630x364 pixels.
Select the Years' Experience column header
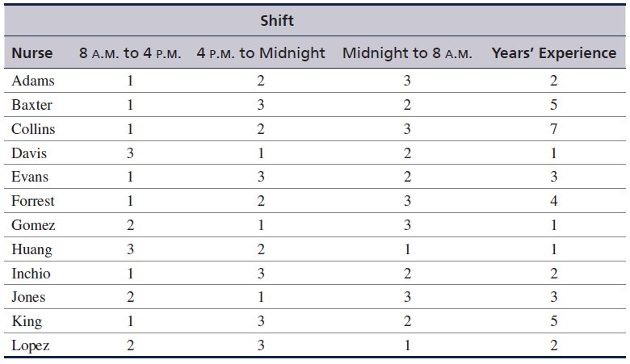pyautogui.click(x=553, y=53)
